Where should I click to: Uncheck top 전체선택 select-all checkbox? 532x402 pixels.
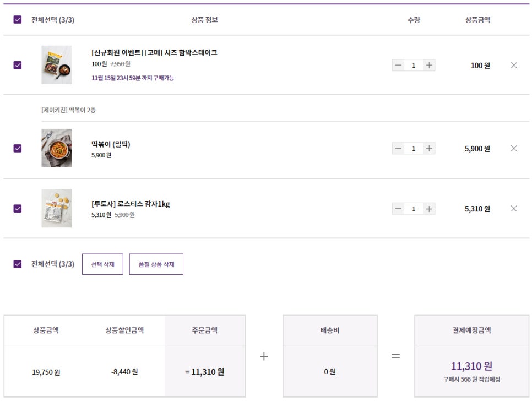click(17, 20)
